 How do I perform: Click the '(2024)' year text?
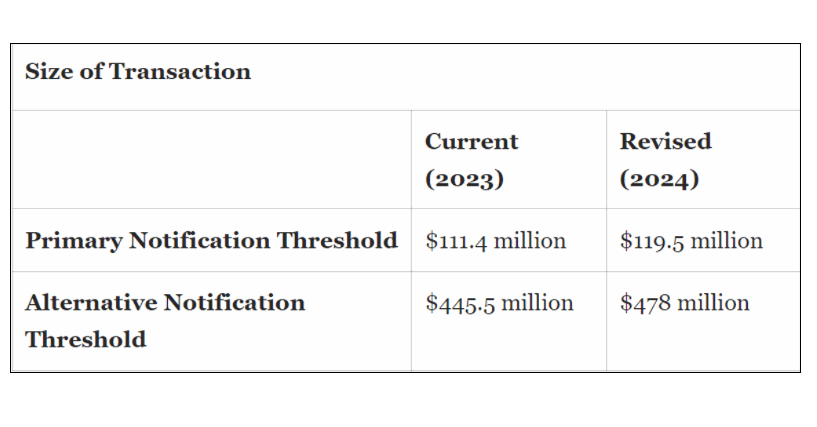click(x=659, y=179)
